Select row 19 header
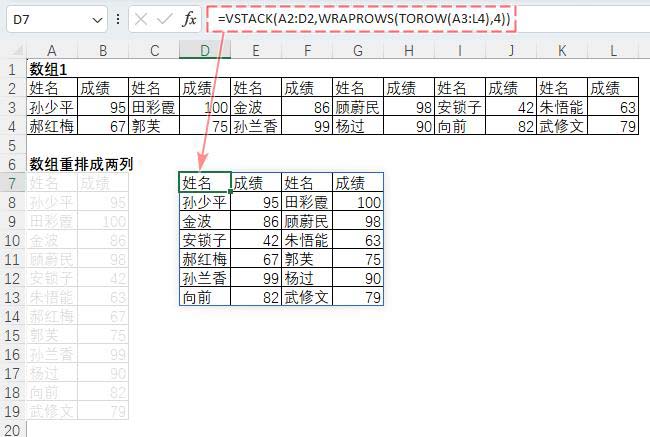This screenshot has width=650, height=437. point(12,411)
